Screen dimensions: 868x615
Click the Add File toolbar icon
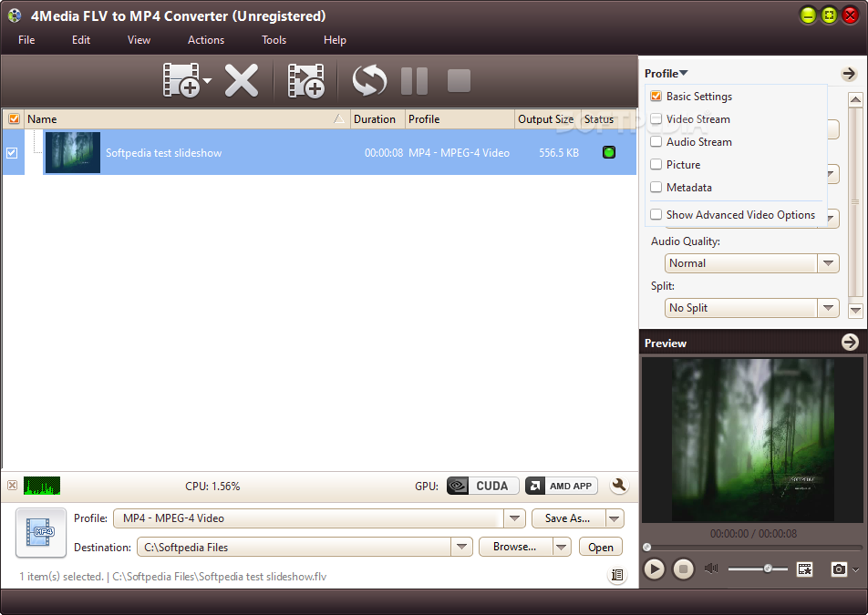tap(181, 81)
